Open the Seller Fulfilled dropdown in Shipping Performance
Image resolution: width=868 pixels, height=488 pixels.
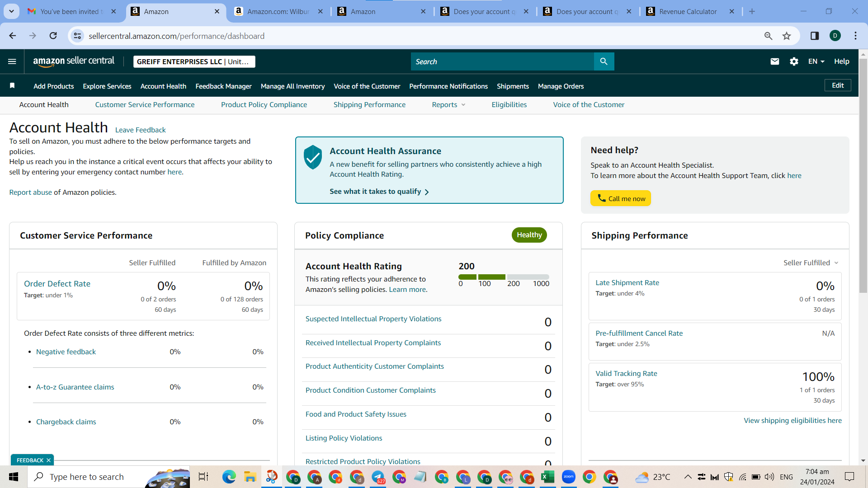click(x=811, y=263)
